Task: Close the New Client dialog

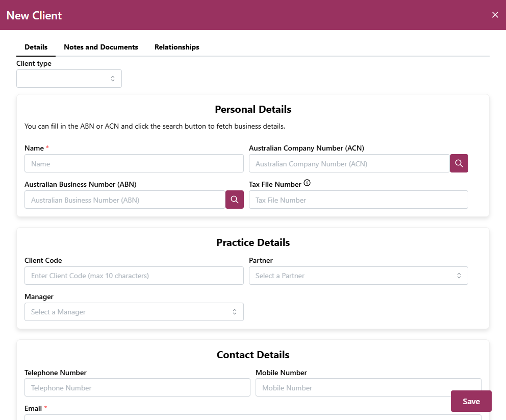Action: 495,15
